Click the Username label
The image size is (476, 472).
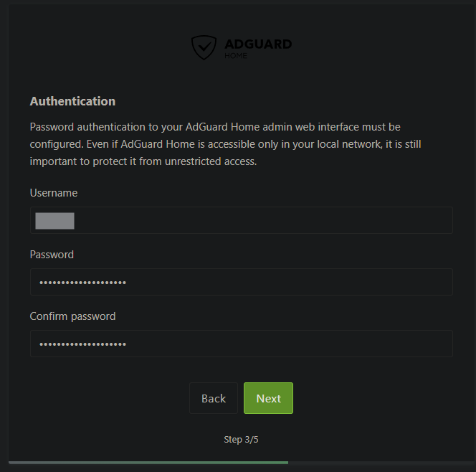(x=54, y=193)
